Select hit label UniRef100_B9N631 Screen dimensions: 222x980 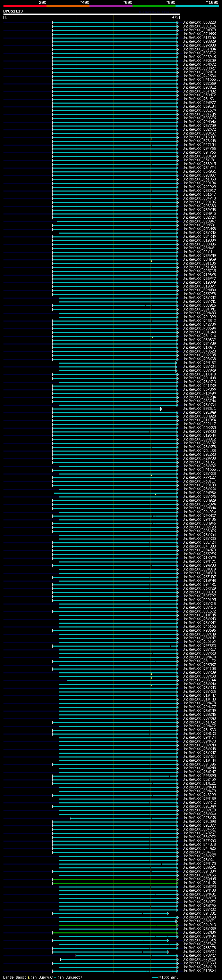pyautogui.click(x=199, y=225)
